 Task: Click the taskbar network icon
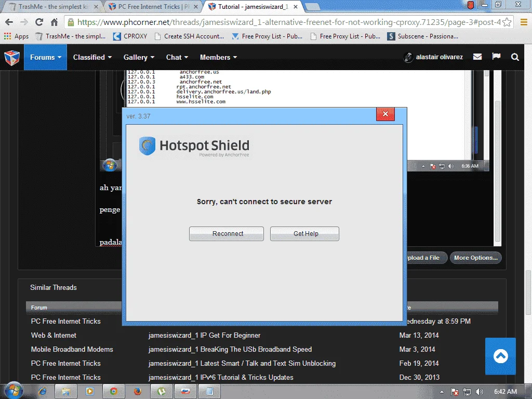click(x=467, y=392)
